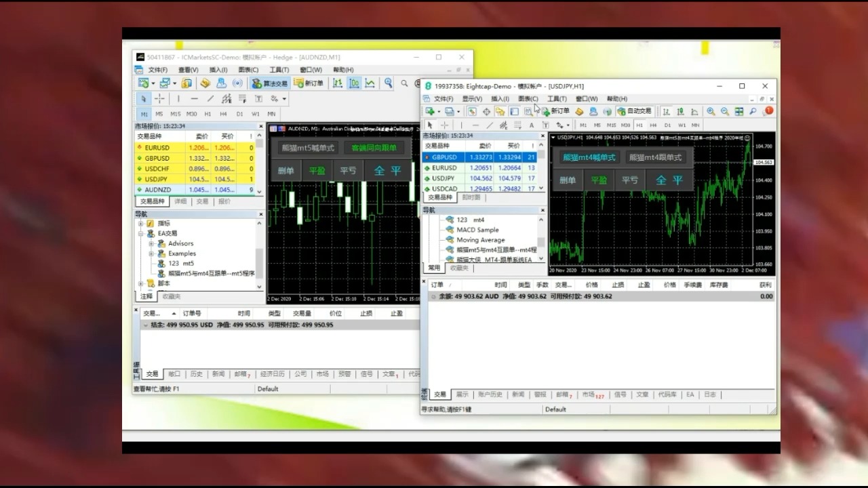Select W1 timeframe in MT4 window
This screenshot has height=488, width=868.
(682, 125)
